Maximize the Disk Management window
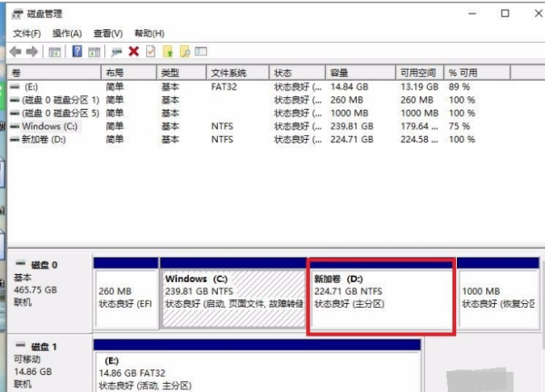 click(505, 14)
